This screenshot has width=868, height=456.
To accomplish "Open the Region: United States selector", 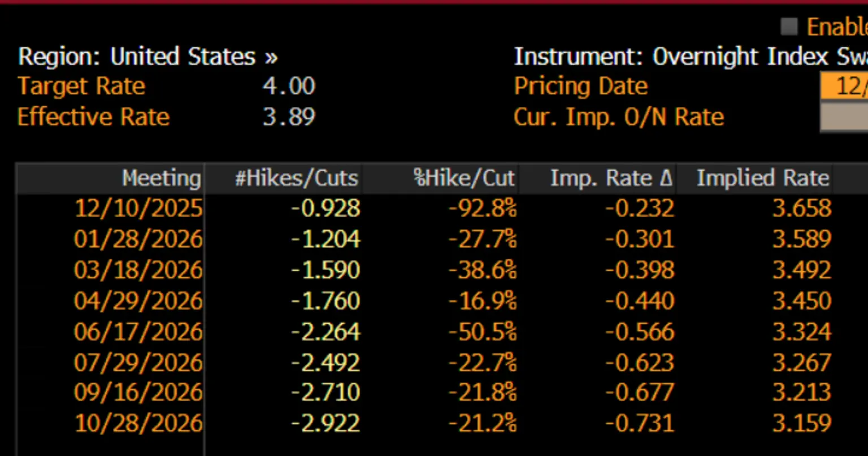I will click(148, 57).
